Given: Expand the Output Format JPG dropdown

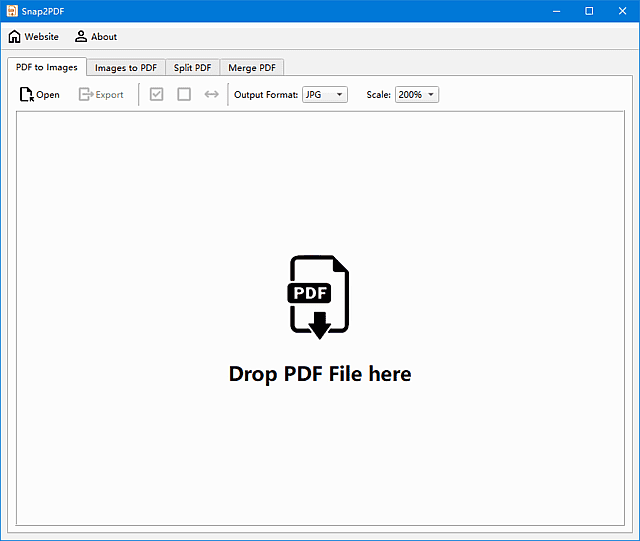Looking at the screenshot, I should click(325, 95).
